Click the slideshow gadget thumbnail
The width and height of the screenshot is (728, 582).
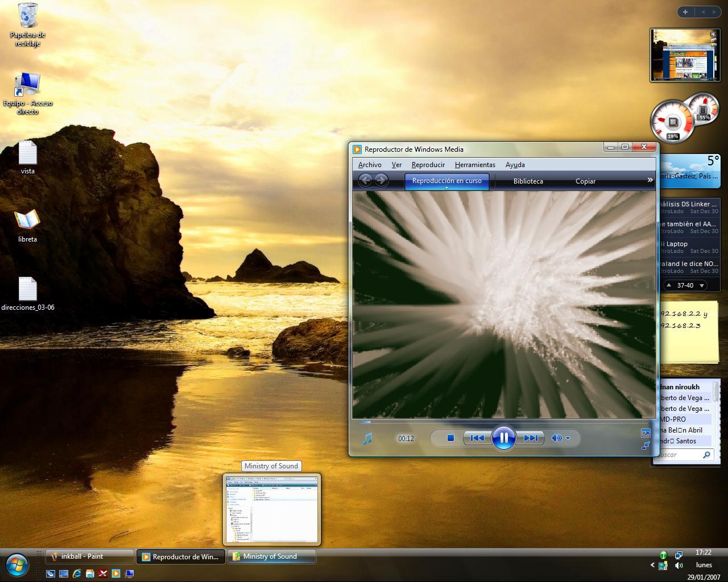[685, 55]
